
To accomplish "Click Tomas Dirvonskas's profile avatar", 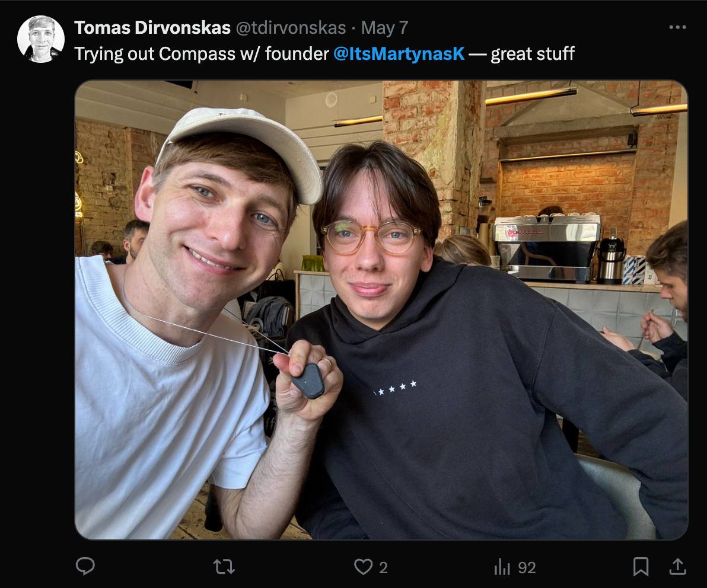I will (40, 39).
